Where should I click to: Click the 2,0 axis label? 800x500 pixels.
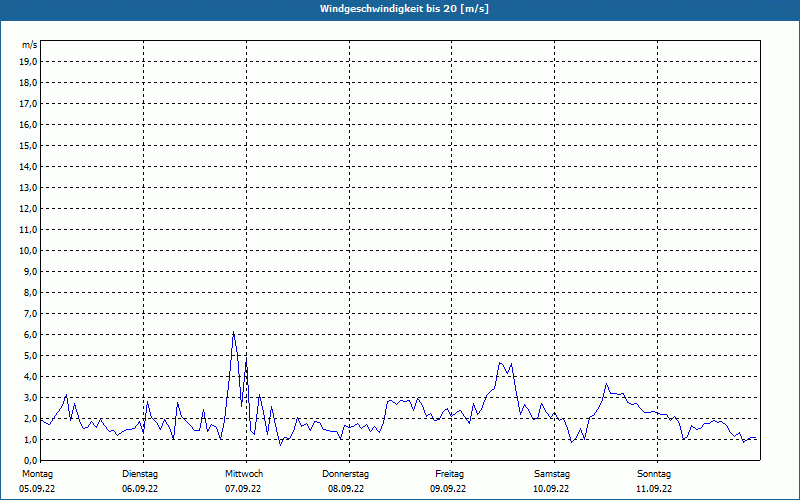click(30, 418)
